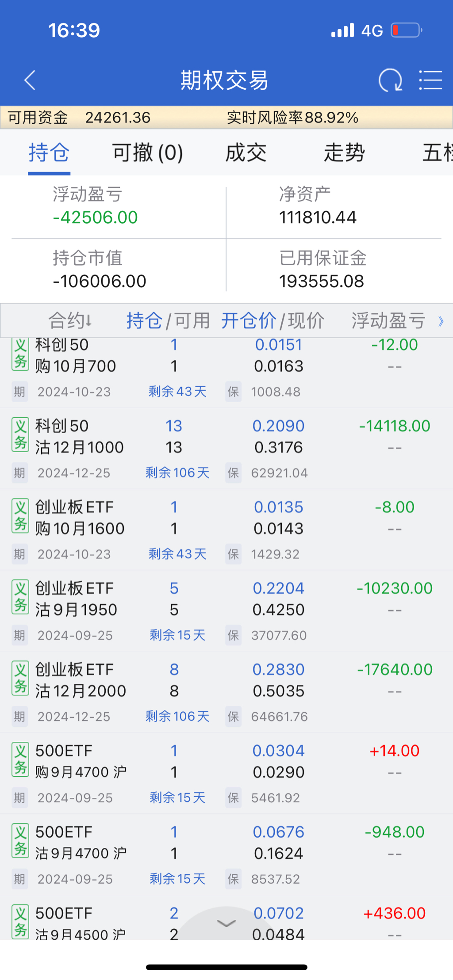The height and width of the screenshot is (980, 453).
Task: Tap the 保 margin icon for 科创50 沽12月1000
Action: click(233, 473)
